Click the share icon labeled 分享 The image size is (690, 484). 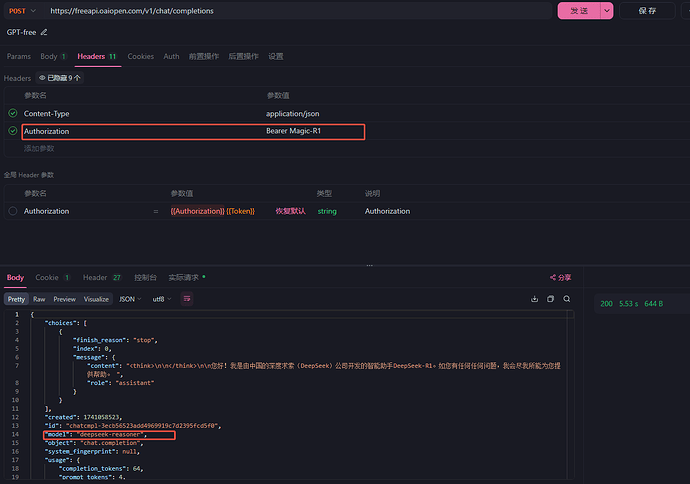[560, 278]
